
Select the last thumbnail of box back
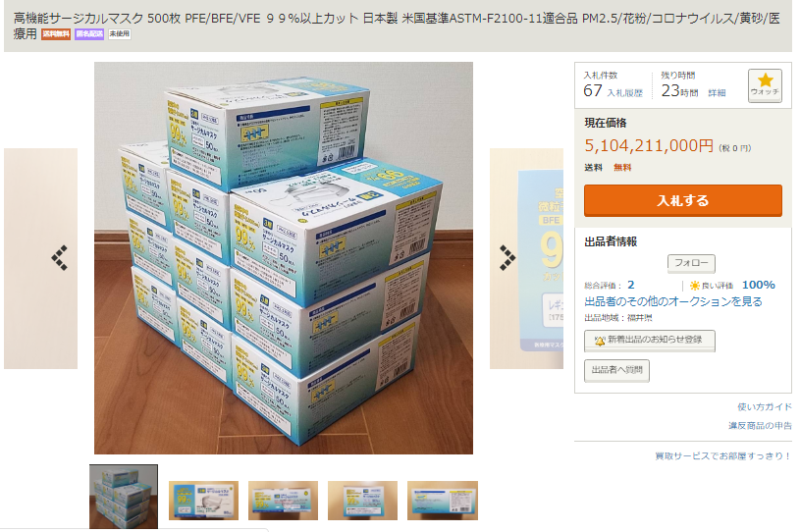coord(443,501)
